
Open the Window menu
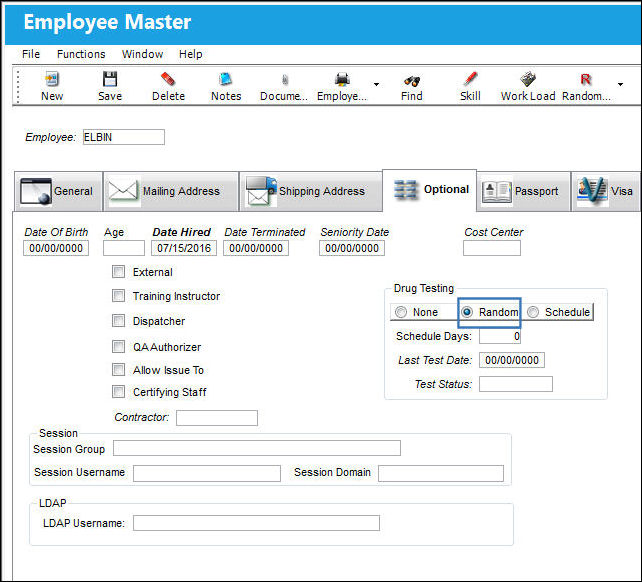click(x=142, y=54)
